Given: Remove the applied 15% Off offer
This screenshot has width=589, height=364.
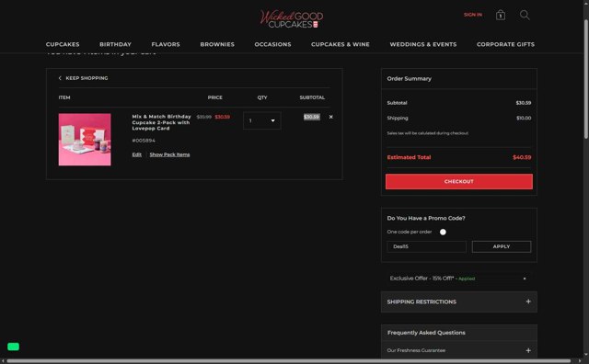Looking at the screenshot, I should pos(525,279).
